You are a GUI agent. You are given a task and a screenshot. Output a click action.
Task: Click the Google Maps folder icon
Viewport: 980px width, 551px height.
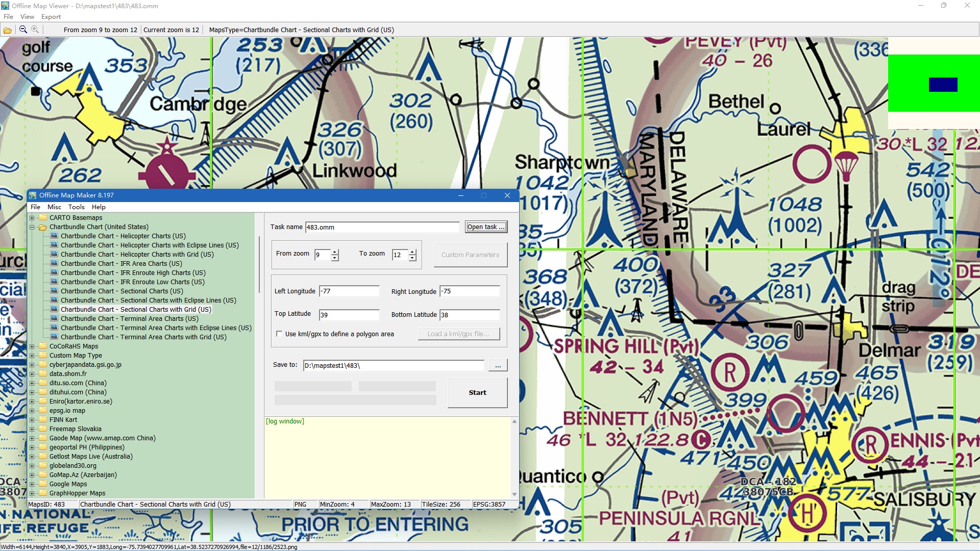43,484
